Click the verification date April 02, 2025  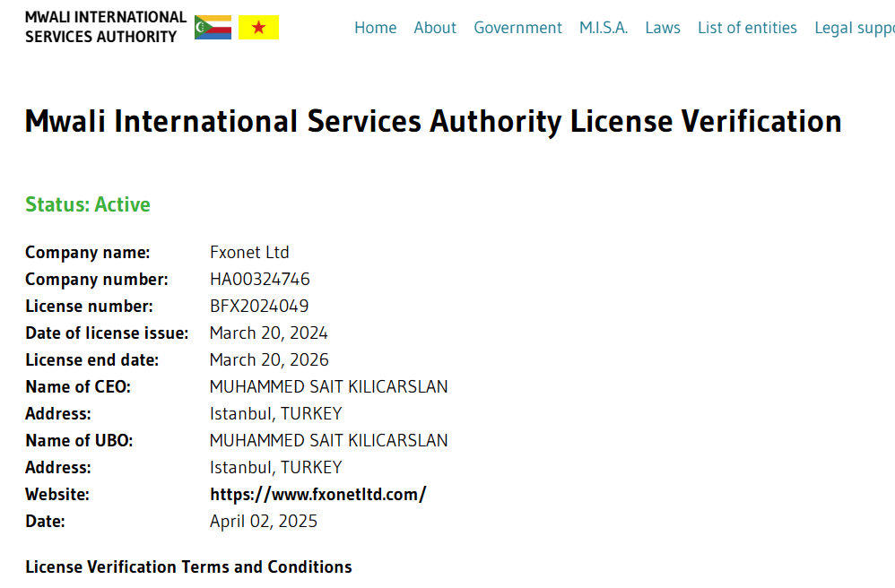(x=264, y=521)
